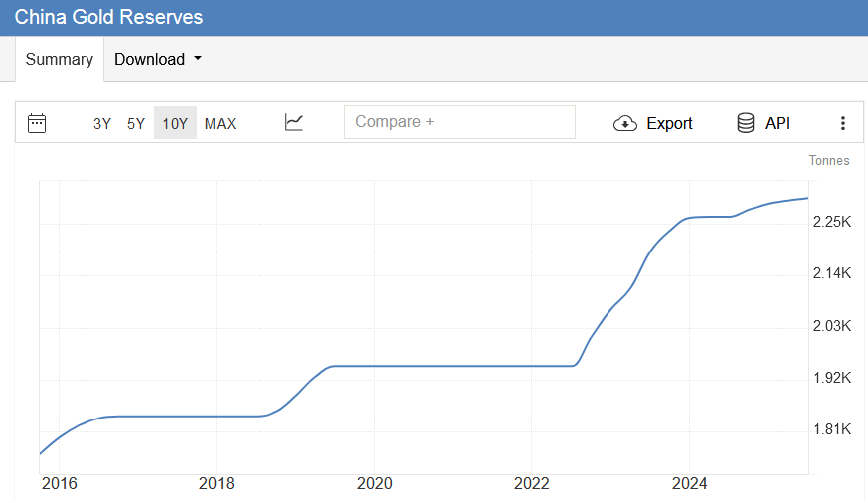
Task: Click the 2.03K y-axis label
Action: coord(832,325)
